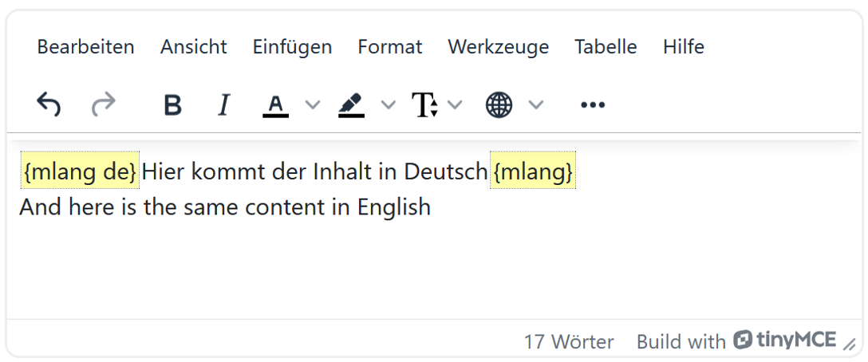868x362 pixels.
Task: Open the Werkzeuge menu
Action: (498, 47)
